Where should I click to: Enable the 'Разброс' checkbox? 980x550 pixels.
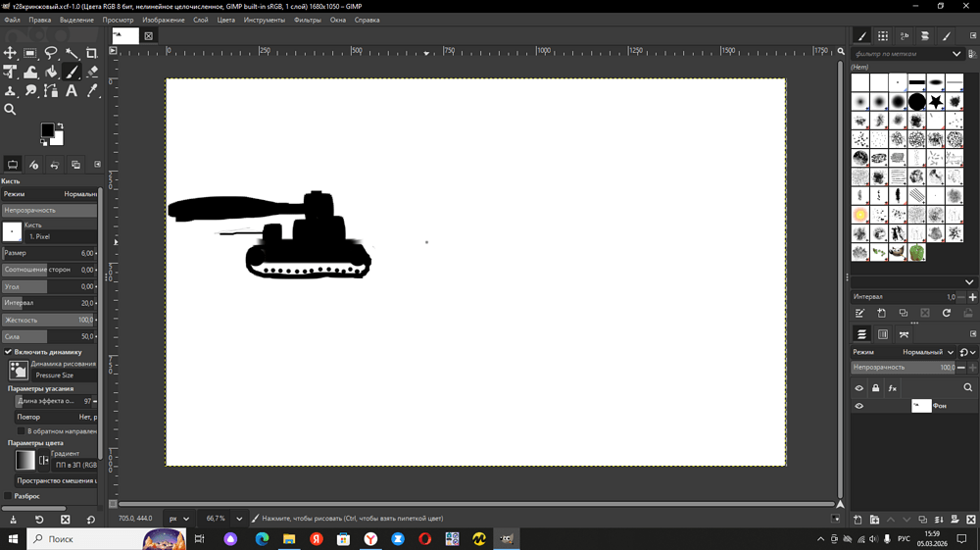[x=9, y=496]
